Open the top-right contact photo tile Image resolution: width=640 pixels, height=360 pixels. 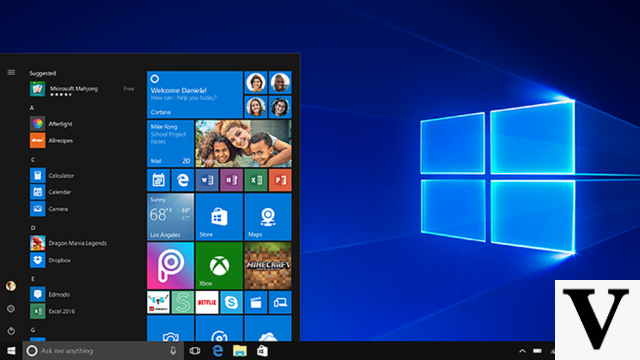coord(280,82)
